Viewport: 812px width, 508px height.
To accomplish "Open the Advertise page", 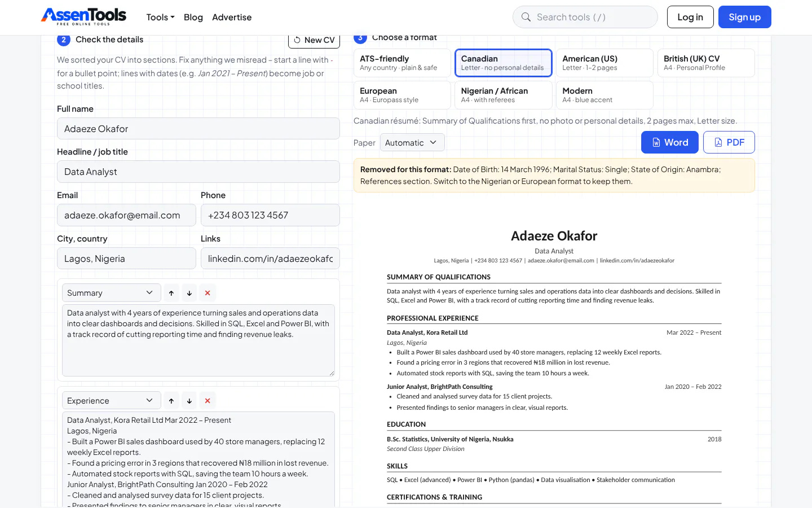I will click(232, 17).
